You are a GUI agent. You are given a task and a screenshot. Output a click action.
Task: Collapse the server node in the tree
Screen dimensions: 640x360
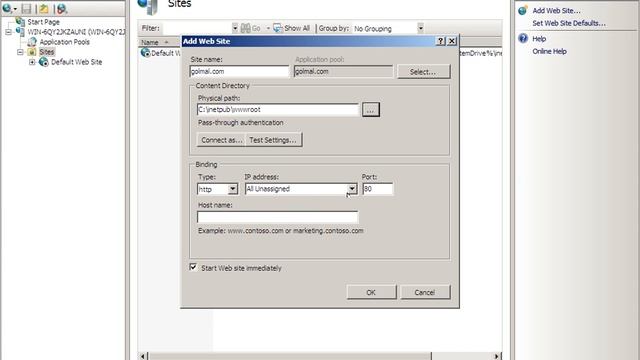point(9,32)
